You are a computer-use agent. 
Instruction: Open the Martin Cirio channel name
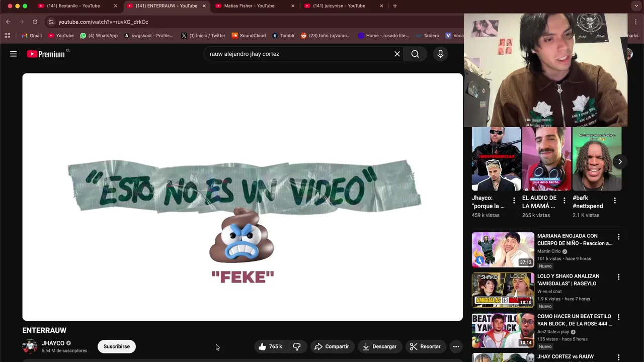tap(549, 251)
